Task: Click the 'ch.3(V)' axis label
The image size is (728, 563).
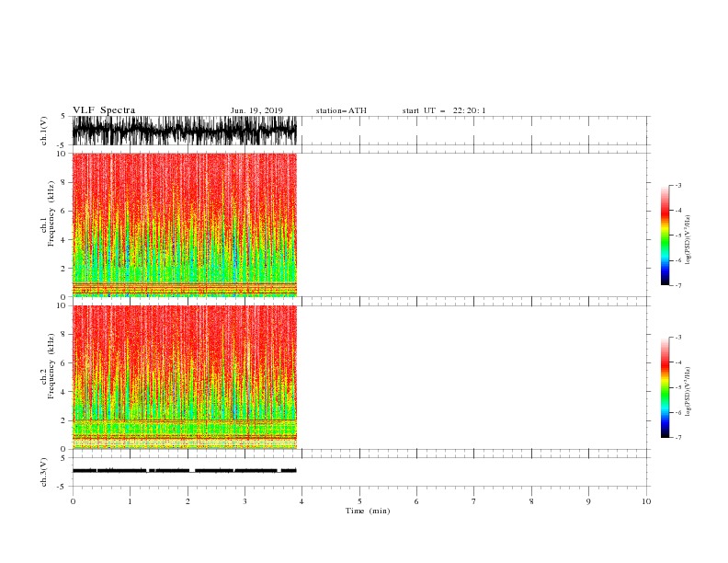Action: [x=44, y=472]
